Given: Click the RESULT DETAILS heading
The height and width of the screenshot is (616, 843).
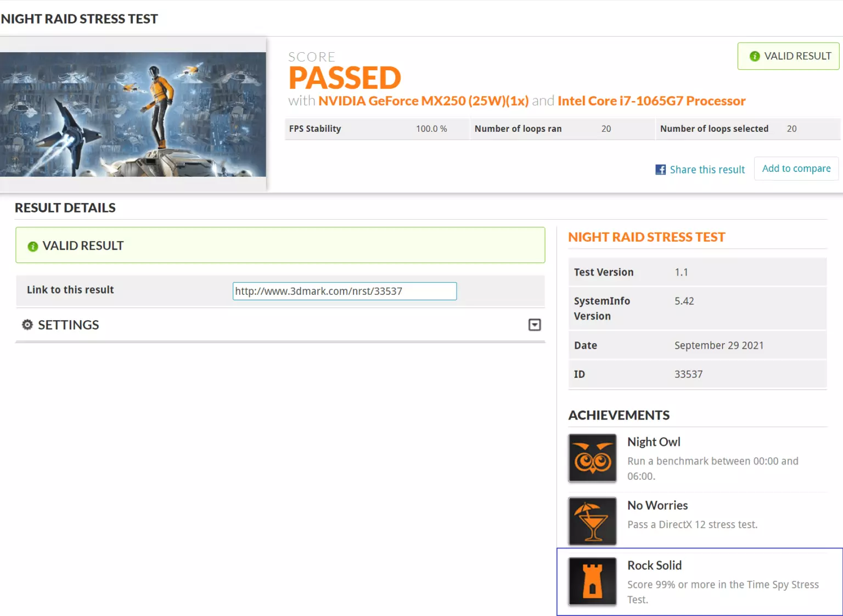Looking at the screenshot, I should tap(65, 208).
